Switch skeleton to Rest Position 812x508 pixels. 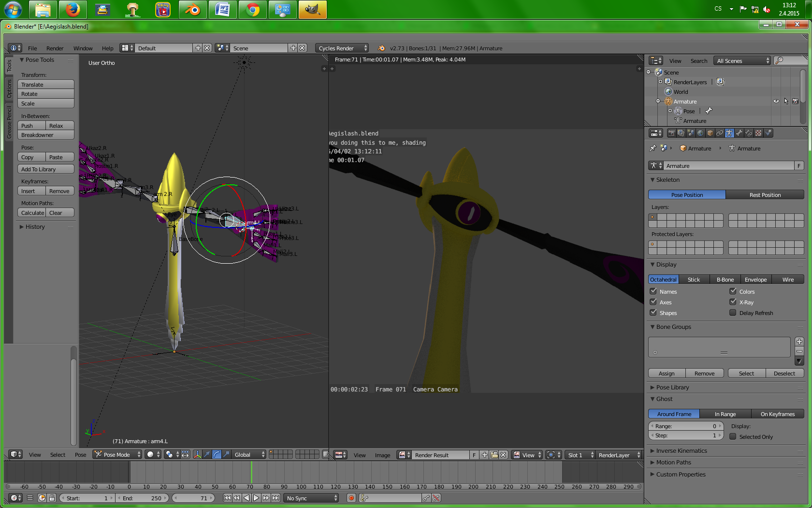765,194
